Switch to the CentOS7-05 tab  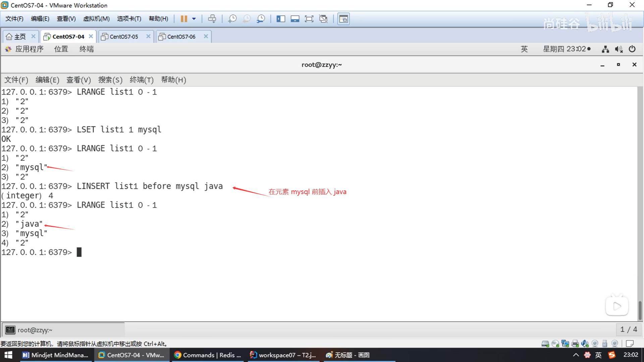click(x=124, y=37)
